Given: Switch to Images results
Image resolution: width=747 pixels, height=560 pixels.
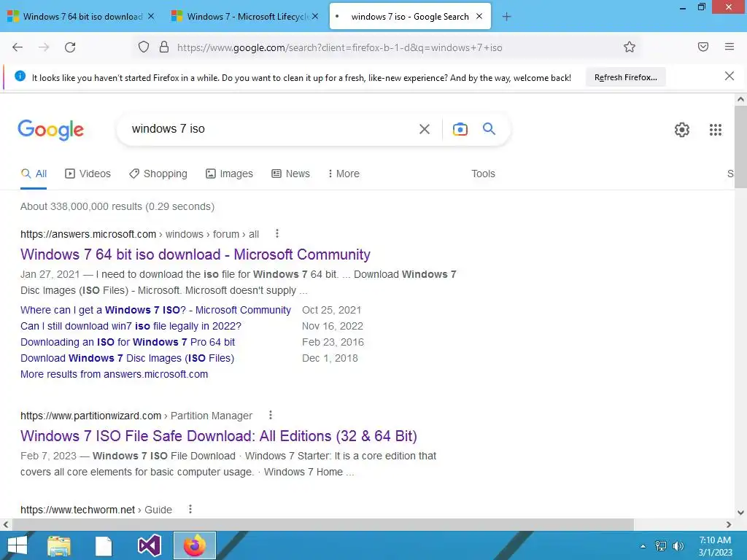Looking at the screenshot, I should (229, 174).
